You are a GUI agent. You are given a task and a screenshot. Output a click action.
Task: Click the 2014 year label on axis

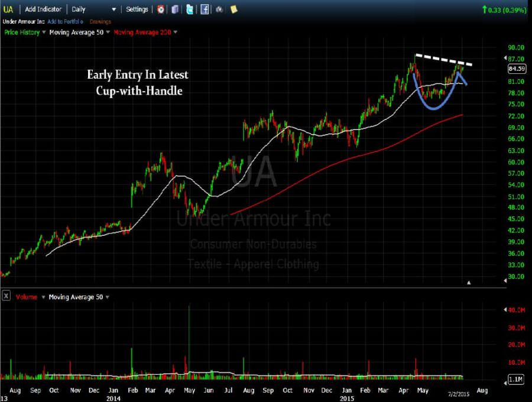pos(113,398)
